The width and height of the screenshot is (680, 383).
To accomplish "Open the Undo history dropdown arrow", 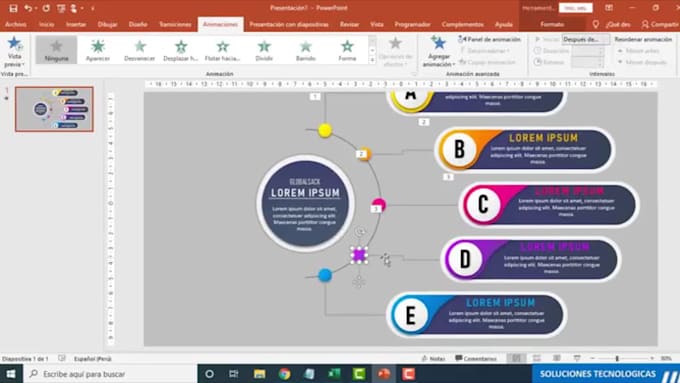I will [36, 8].
